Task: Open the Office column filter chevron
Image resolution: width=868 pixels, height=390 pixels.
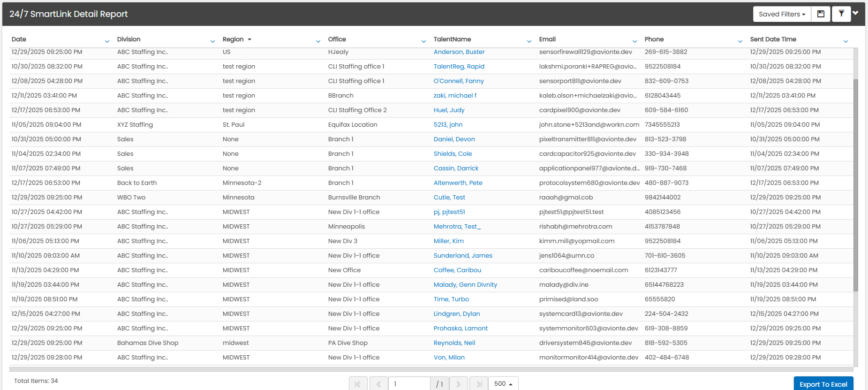Action: point(423,41)
